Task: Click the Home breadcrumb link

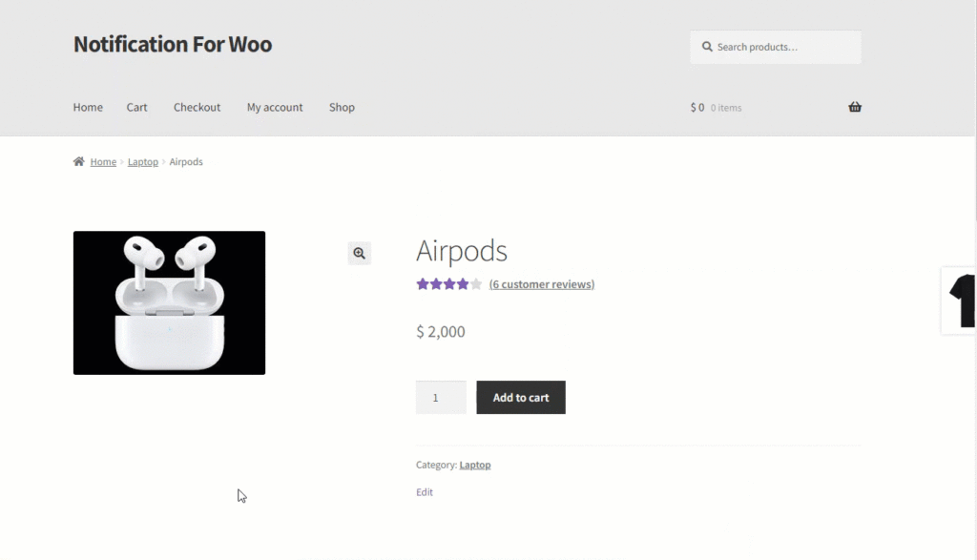Action: [103, 161]
